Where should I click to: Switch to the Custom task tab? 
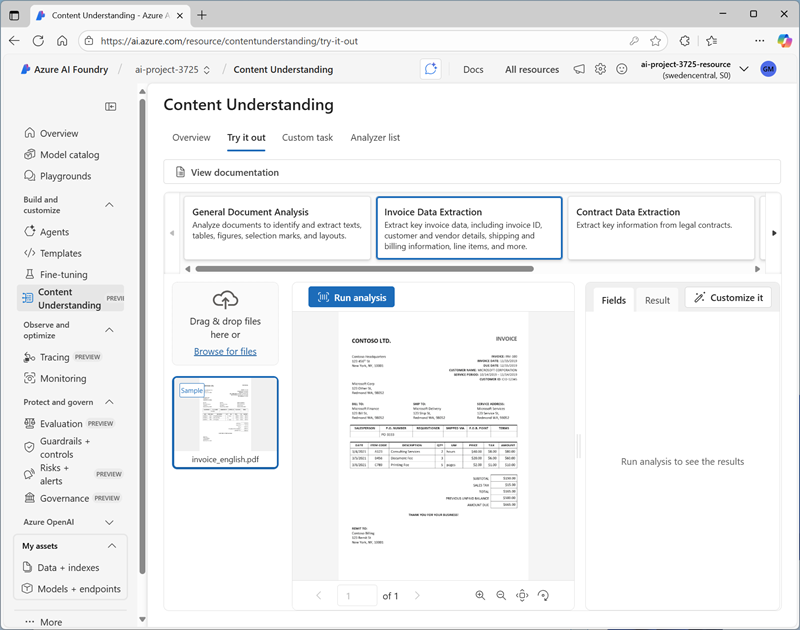click(x=307, y=138)
